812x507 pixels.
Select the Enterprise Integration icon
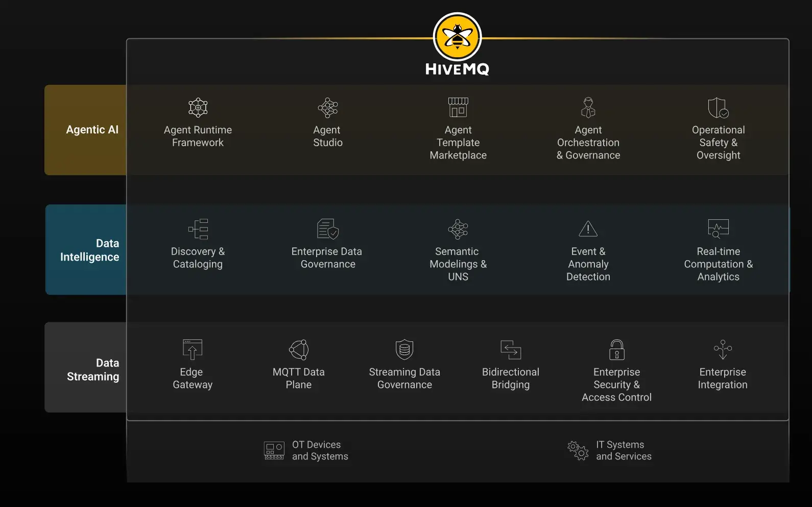click(x=723, y=350)
